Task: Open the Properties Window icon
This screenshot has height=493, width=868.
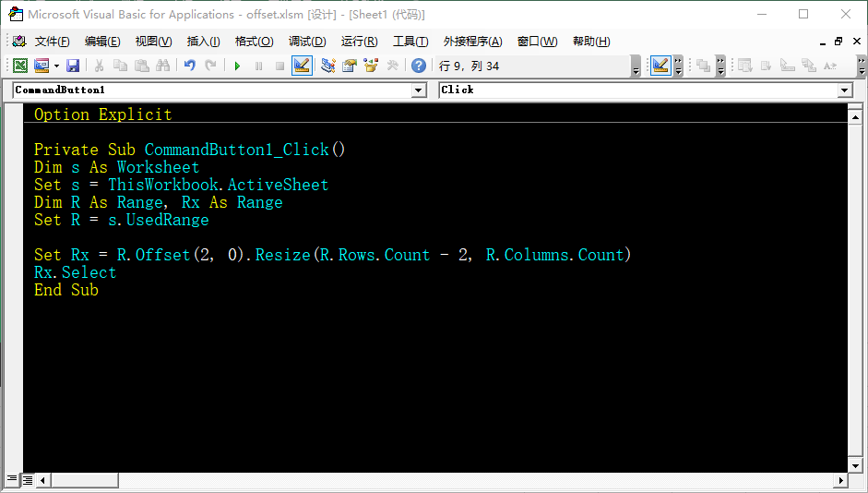Action: pos(350,66)
